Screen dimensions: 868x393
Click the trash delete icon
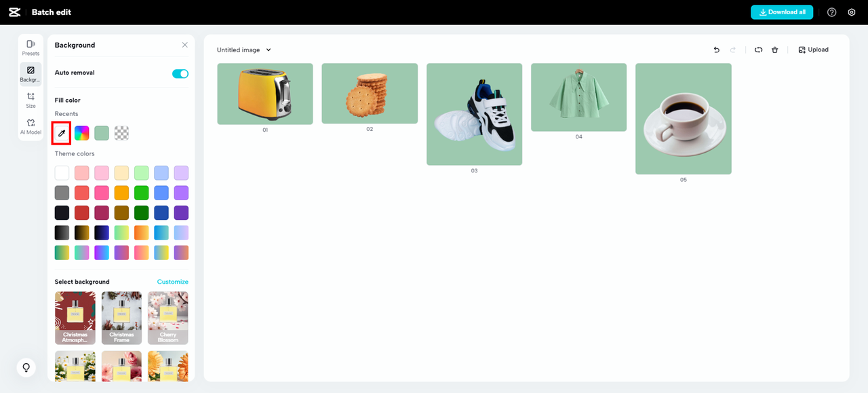tap(775, 50)
